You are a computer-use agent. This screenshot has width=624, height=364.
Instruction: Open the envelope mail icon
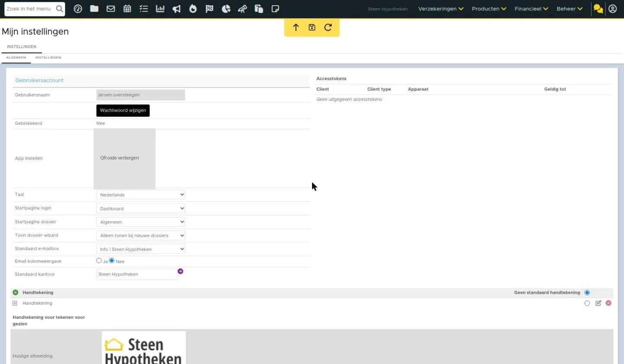click(110, 9)
